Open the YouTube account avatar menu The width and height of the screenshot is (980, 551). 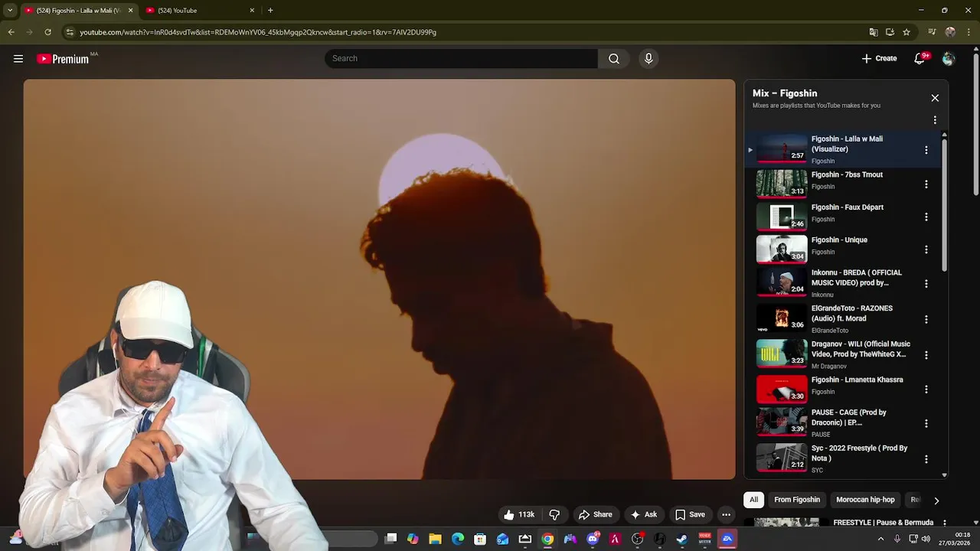point(949,59)
